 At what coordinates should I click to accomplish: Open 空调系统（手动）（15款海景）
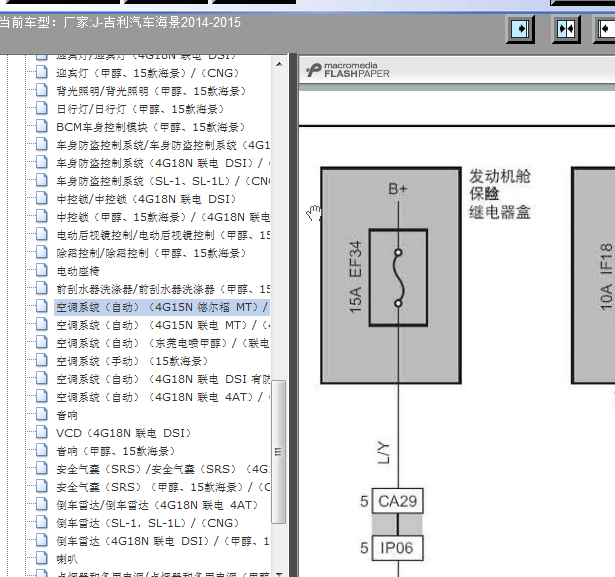coord(132,362)
